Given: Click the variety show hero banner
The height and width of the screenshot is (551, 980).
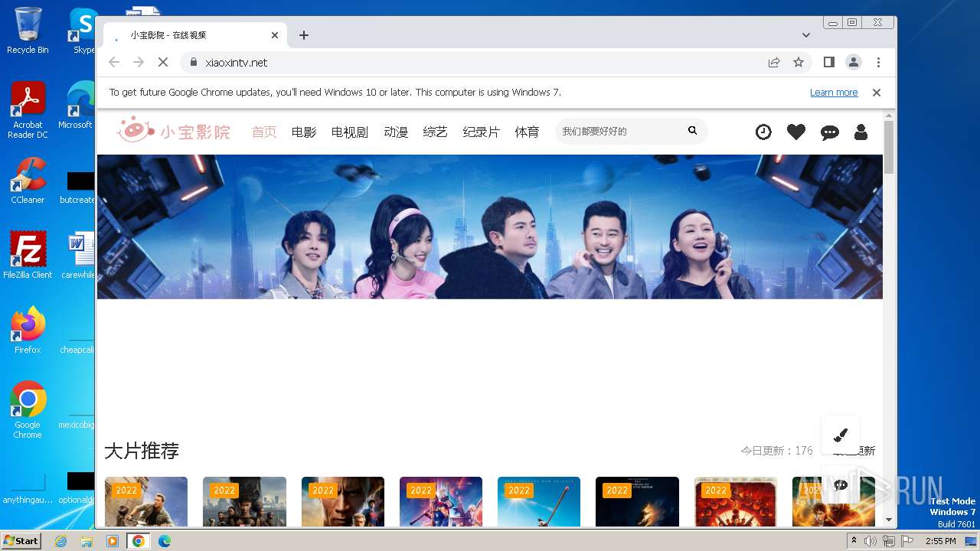Looking at the screenshot, I should (x=490, y=227).
